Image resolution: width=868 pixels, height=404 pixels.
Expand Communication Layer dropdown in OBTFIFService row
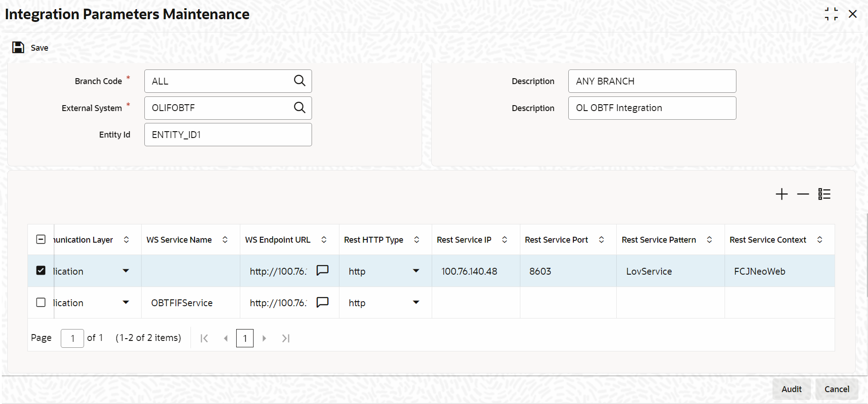pos(126,303)
